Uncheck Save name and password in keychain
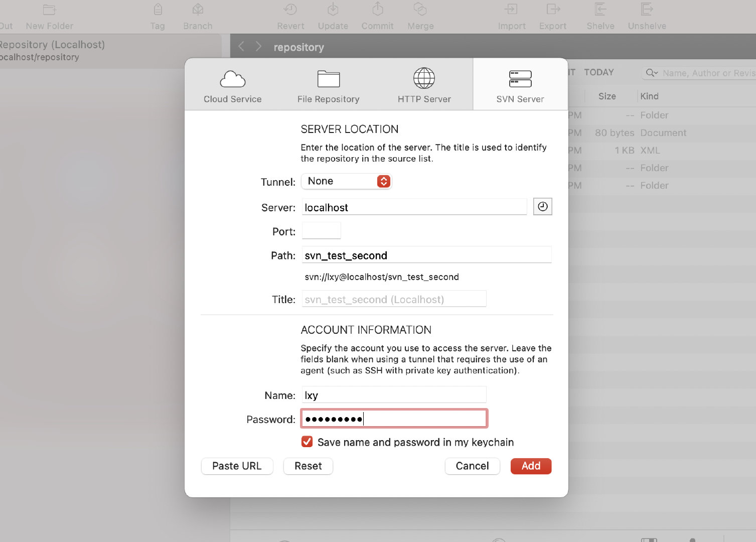This screenshot has width=756, height=542. point(307,442)
